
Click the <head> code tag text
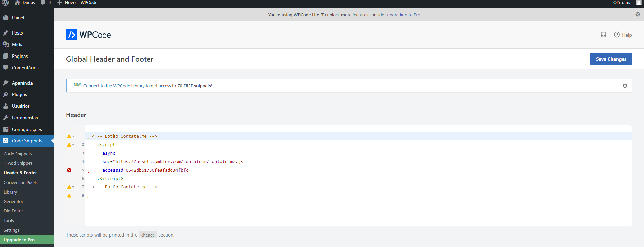click(x=148, y=235)
